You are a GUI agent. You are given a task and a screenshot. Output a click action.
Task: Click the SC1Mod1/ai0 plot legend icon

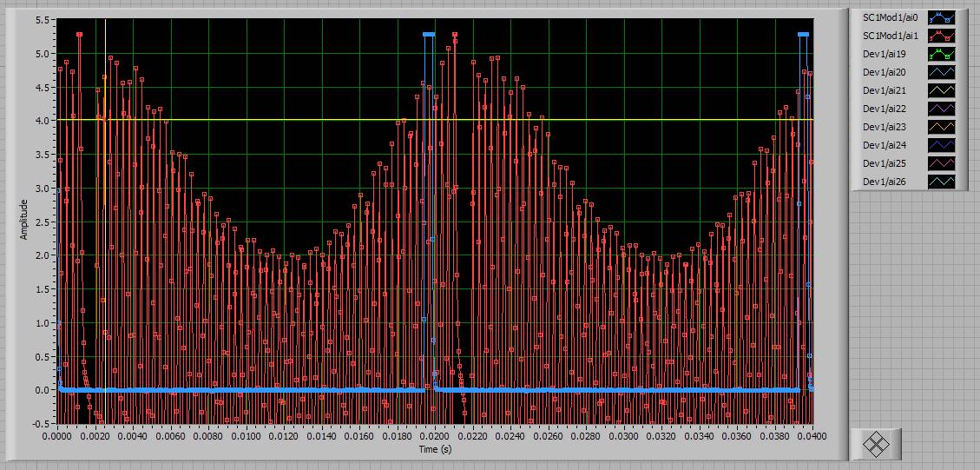point(941,18)
